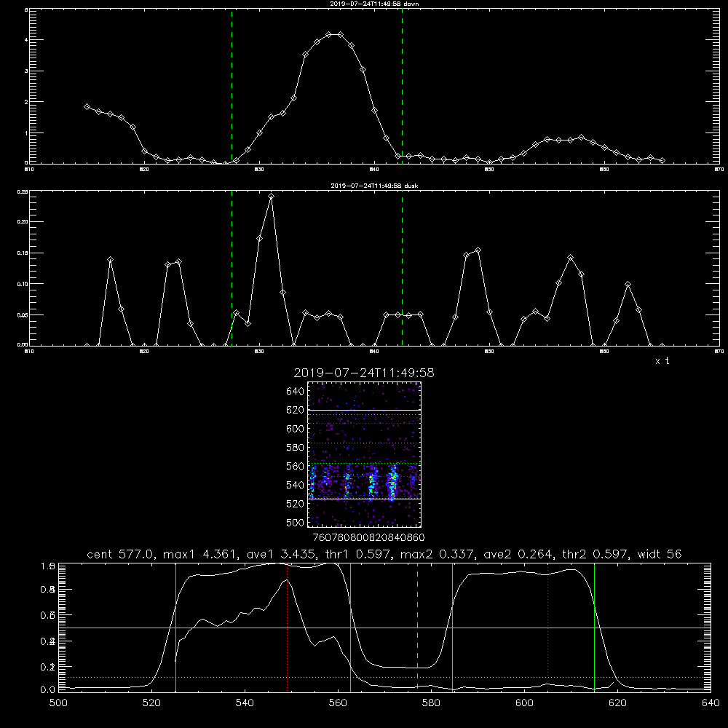Click the upper white horizontal line in the spectrogram
The height and width of the screenshot is (728, 728).
(365, 410)
